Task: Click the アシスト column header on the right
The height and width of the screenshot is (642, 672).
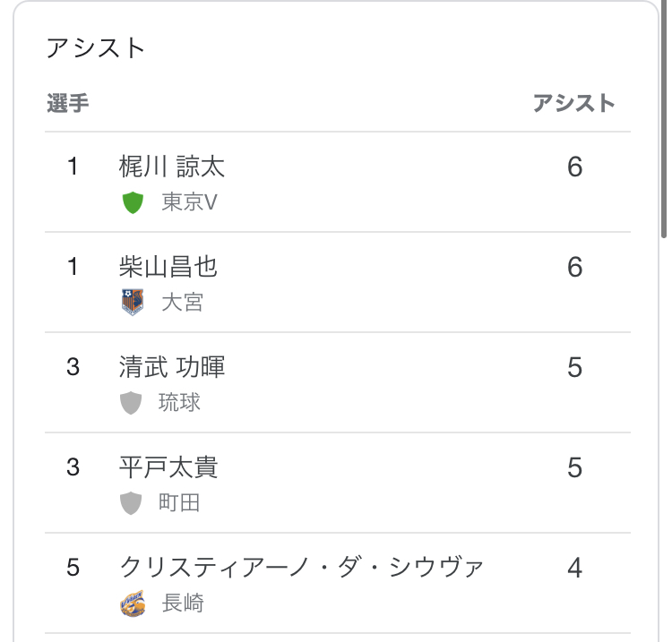Action: tap(574, 103)
